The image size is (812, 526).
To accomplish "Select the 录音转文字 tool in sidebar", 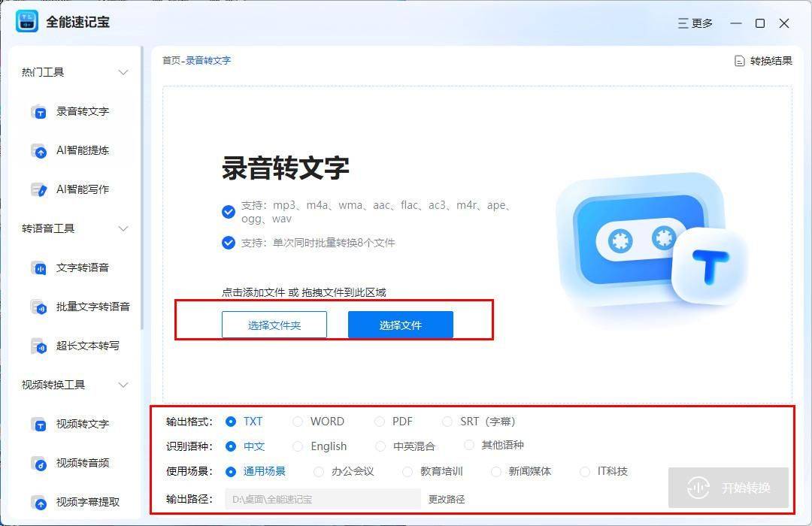I will point(74,111).
